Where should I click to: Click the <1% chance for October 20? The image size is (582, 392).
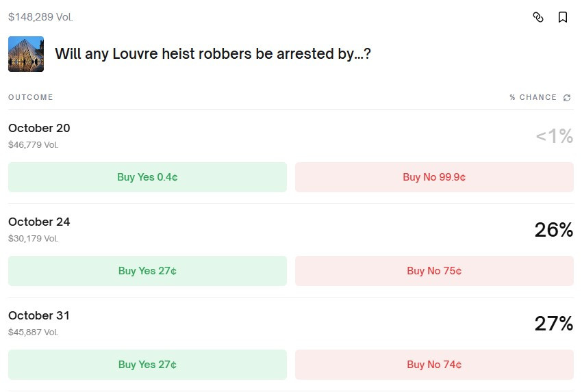click(x=554, y=136)
